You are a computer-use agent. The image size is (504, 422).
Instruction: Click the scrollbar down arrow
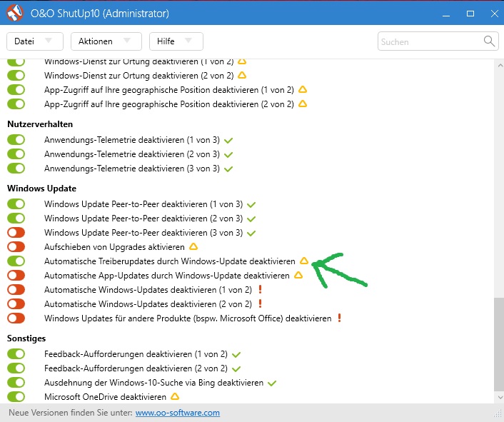pyautogui.click(x=500, y=398)
